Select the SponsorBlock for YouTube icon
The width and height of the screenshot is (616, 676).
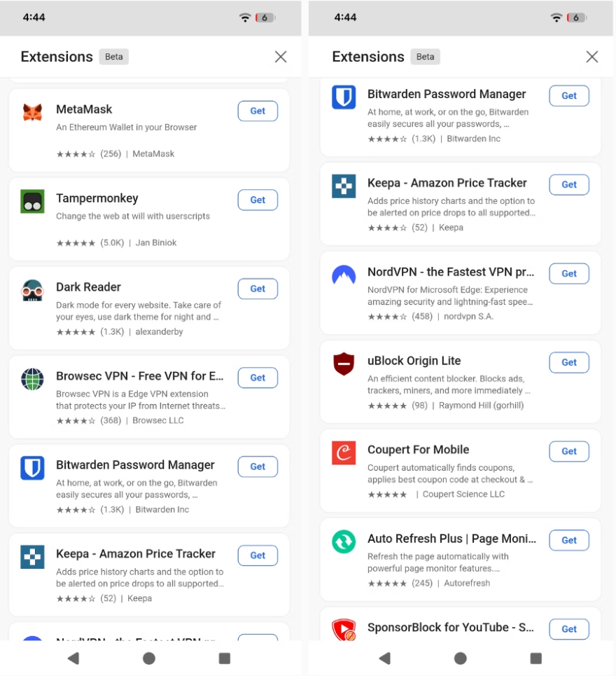click(x=344, y=629)
